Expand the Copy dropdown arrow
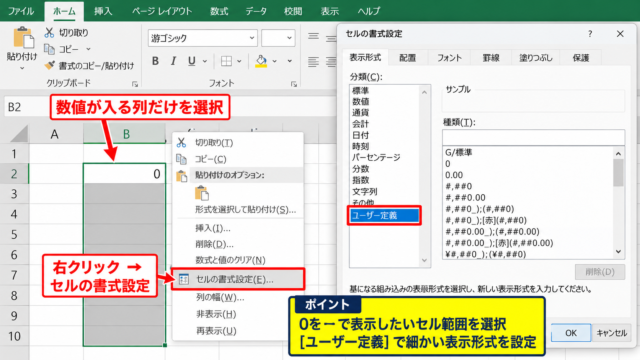Screen dimensions: 640x360 pos(88,49)
